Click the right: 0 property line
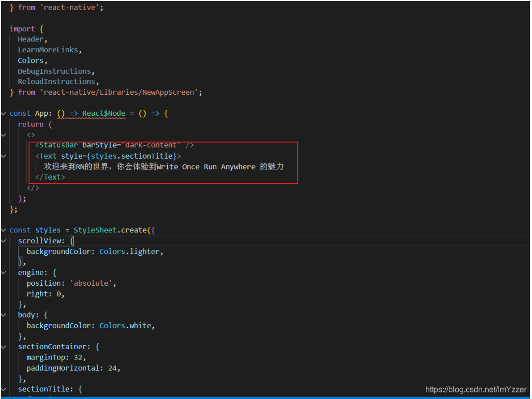The height and width of the screenshot is (399, 532). pos(45,294)
